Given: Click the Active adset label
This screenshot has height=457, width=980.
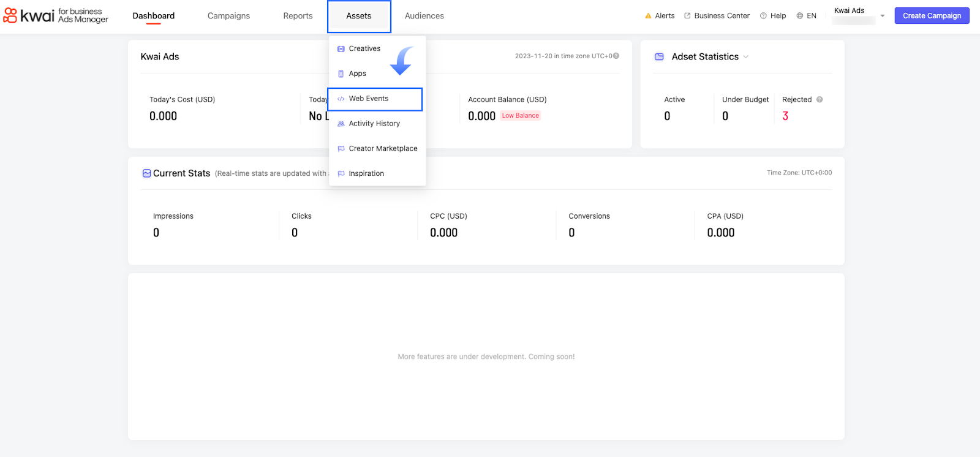Looking at the screenshot, I should [674, 99].
